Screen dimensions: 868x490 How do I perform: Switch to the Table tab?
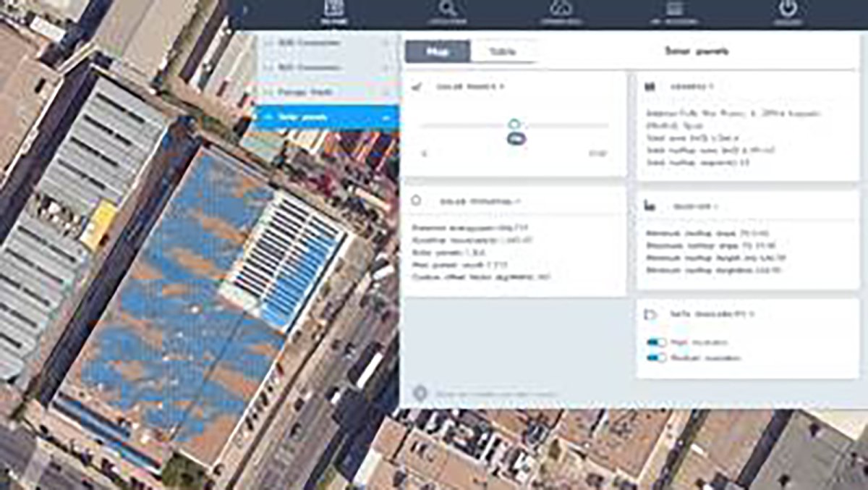pyautogui.click(x=503, y=51)
